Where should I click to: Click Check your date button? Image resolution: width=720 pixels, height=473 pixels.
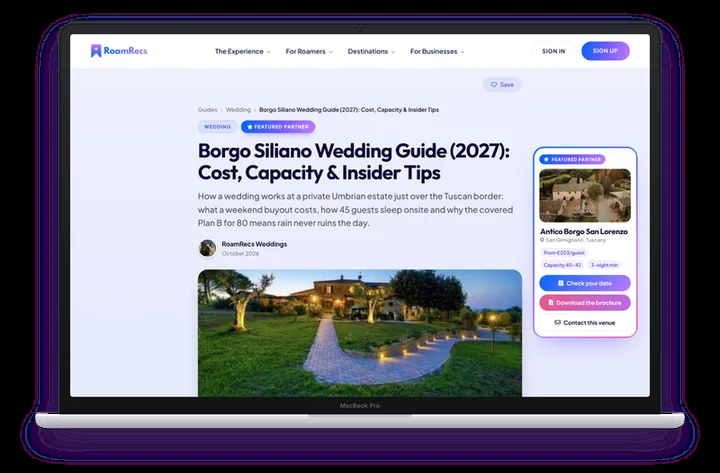(585, 283)
